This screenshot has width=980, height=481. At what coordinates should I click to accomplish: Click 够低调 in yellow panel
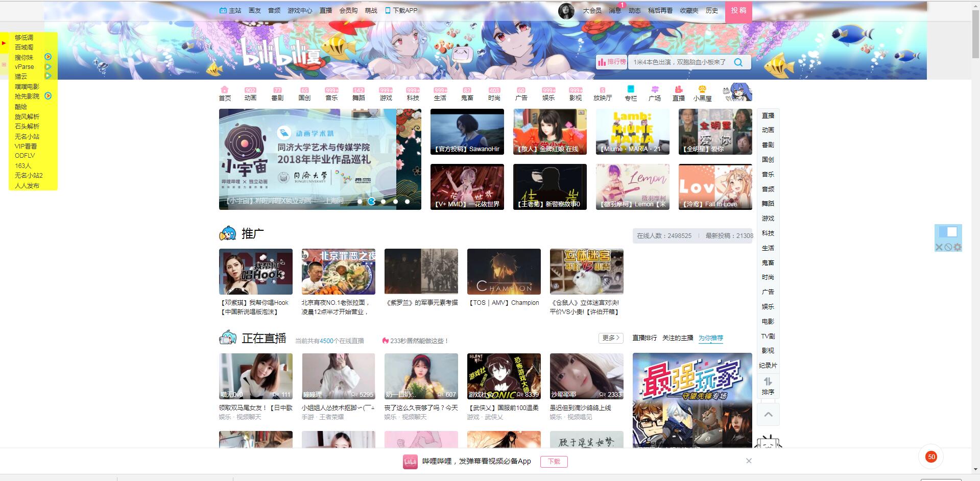[x=24, y=37]
